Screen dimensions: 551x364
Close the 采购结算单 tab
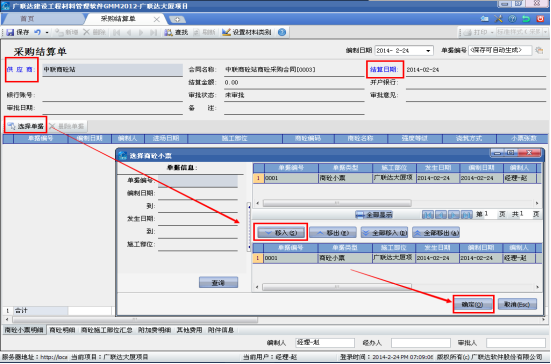[x=157, y=19]
